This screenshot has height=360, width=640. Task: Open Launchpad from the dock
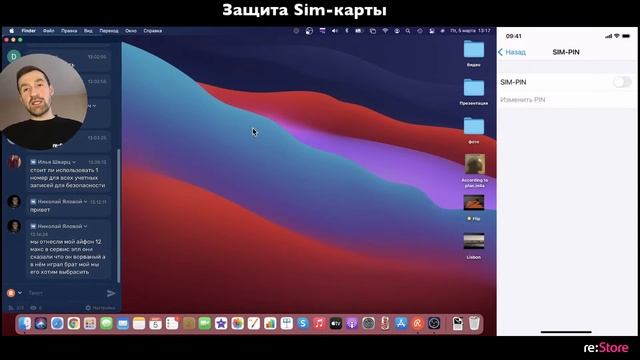click(90, 324)
